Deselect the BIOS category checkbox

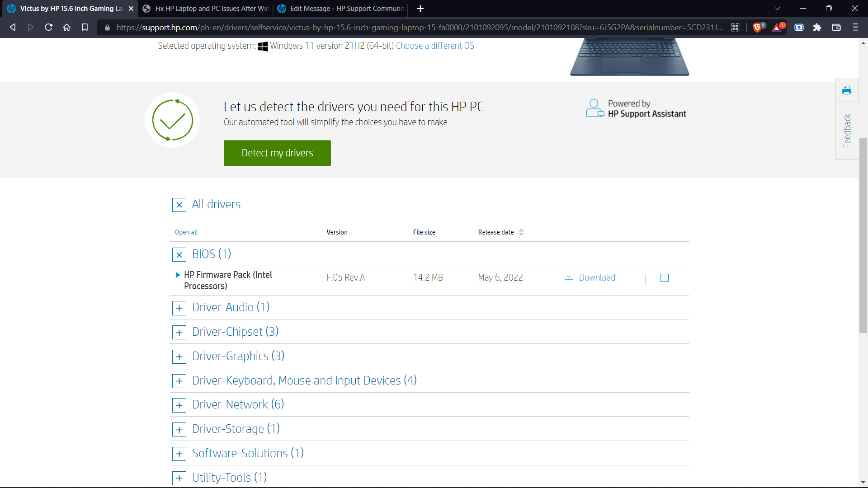click(179, 254)
